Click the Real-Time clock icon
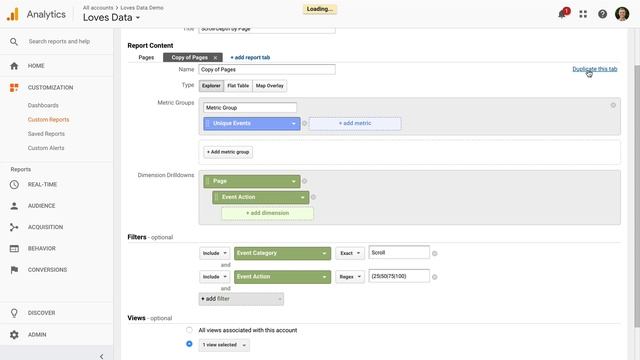This screenshot has width=640, height=360. click(14, 184)
